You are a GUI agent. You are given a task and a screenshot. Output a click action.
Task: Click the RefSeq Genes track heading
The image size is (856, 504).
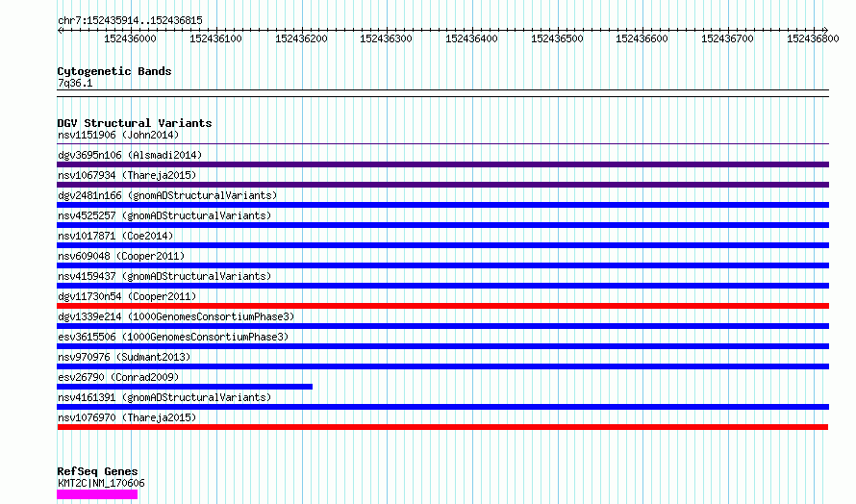click(x=97, y=472)
